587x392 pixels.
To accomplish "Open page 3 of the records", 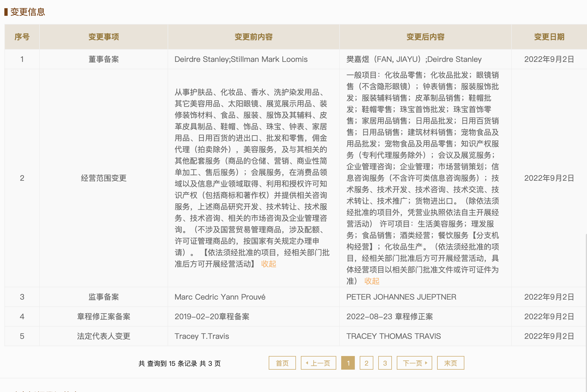I will [385, 363].
